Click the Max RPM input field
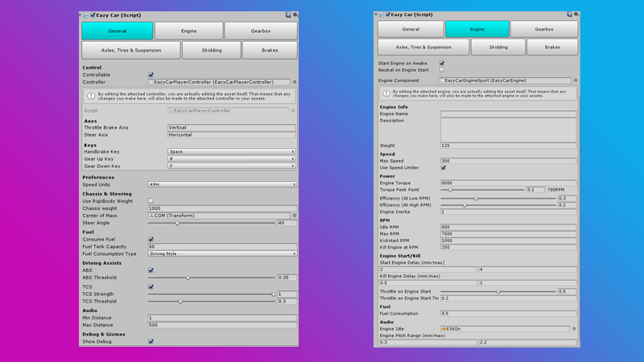644x362 pixels. (x=509, y=234)
